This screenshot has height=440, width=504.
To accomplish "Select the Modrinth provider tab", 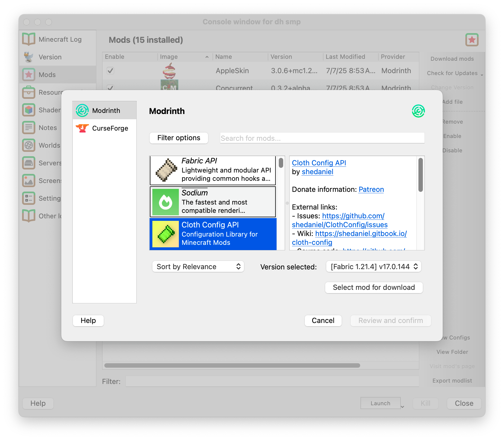I will 104,110.
